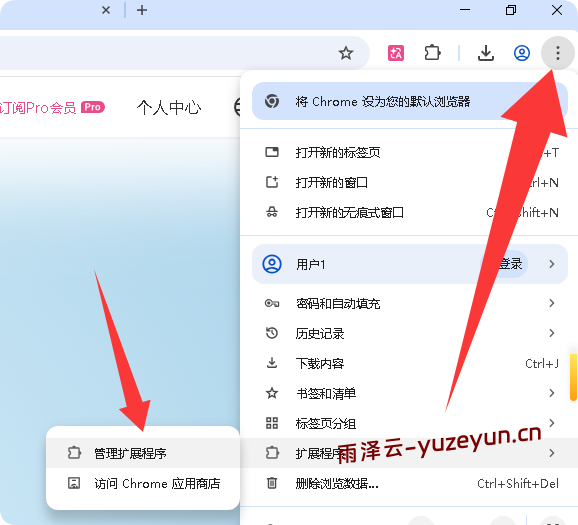The image size is (578, 525).
Task: Set Chrome as your default browser
Action: [410, 101]
